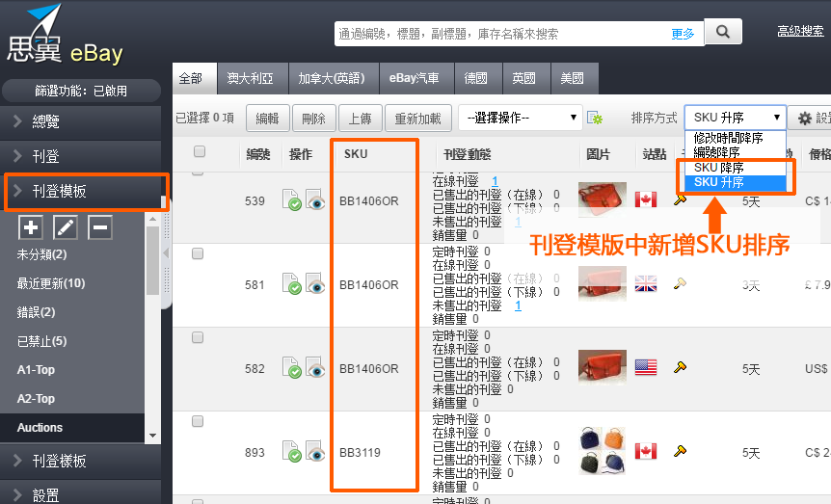Switch to the 全部 site tab
This screenshot has height=504, width=831.
point(195,78)
